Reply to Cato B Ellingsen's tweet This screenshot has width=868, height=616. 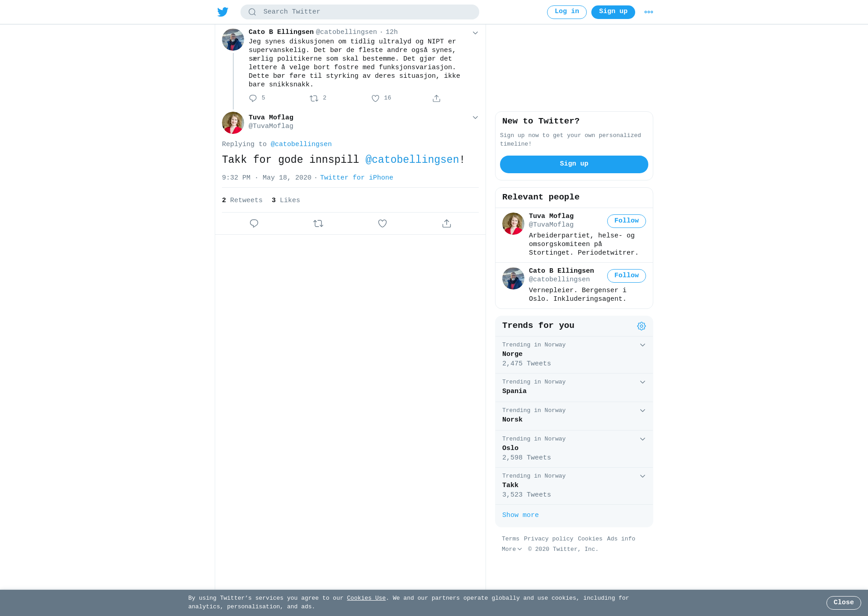point(253,98)
